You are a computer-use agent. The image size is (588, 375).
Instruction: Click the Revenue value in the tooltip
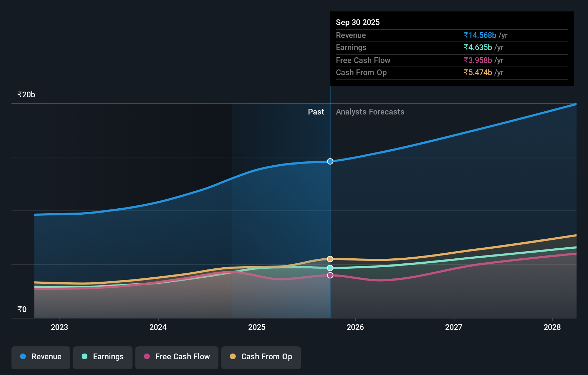[480, 35]
